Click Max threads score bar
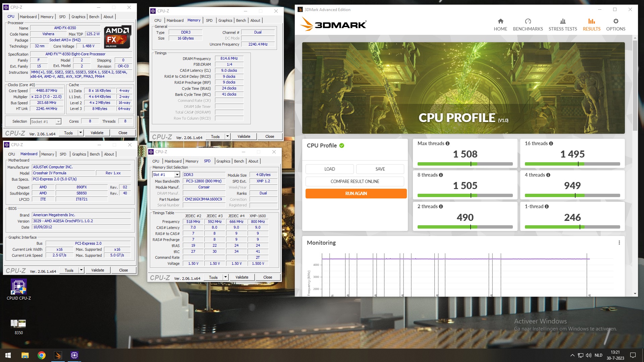The image size is (644, 362). [465, 164]
